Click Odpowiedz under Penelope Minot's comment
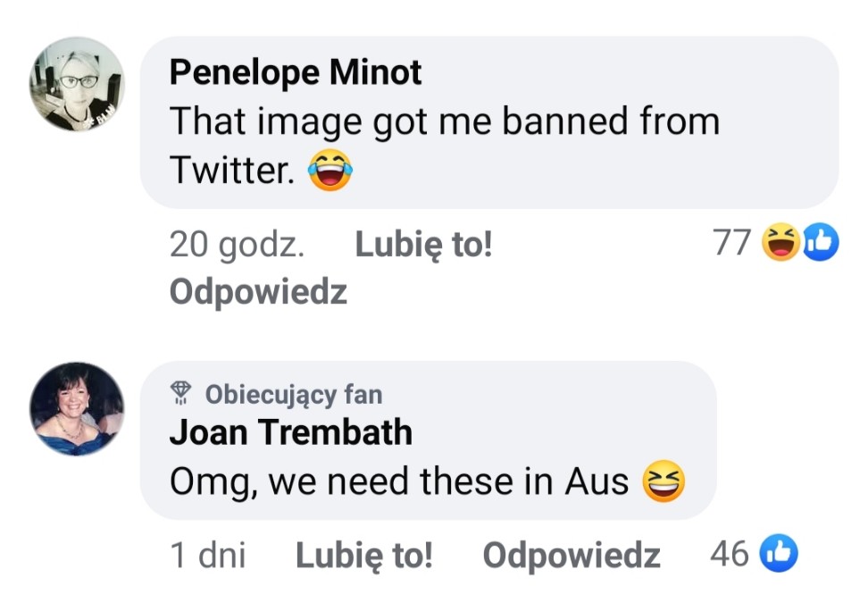The height and width of the screenshot is (611, 868). [x=258, y=292]
